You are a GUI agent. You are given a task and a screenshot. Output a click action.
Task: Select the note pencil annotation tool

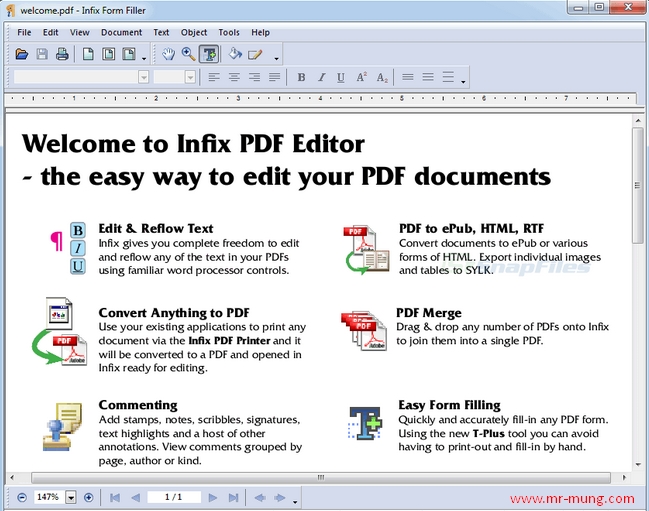pyautogui.click(x=255, y=54)
